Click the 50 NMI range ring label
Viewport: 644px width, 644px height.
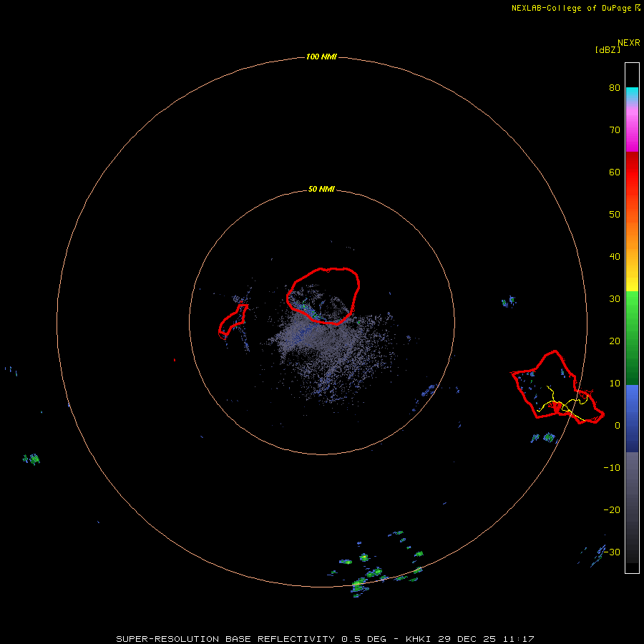[321, 190]
